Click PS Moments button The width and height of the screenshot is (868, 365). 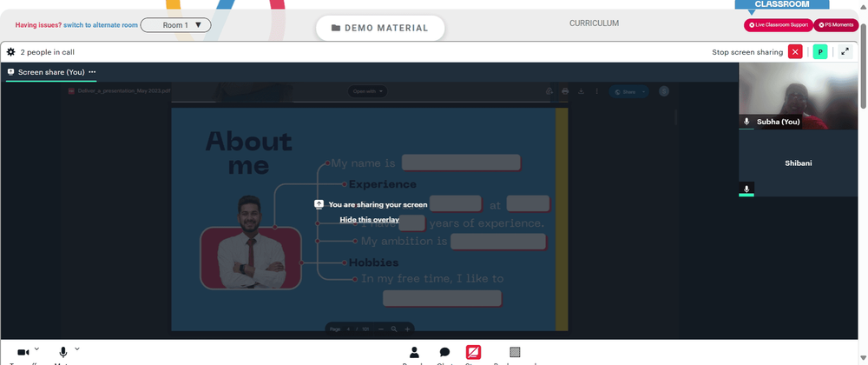836,25
